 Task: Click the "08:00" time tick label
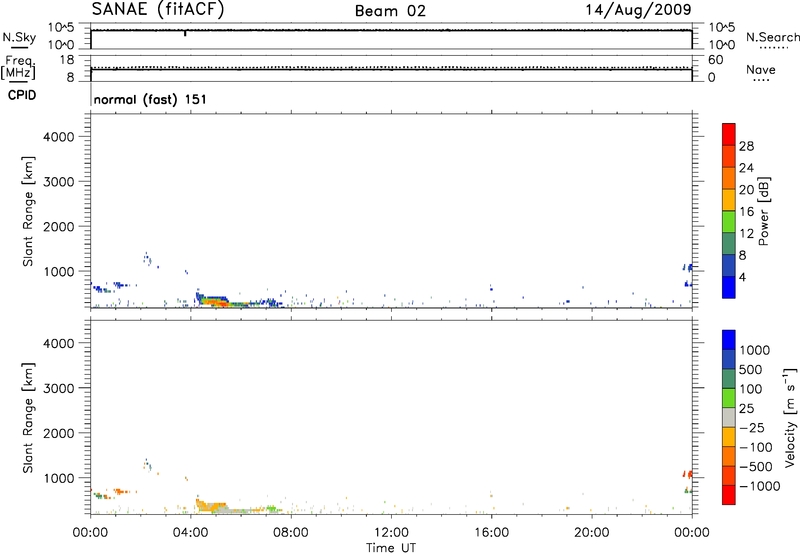click(291, 533)
